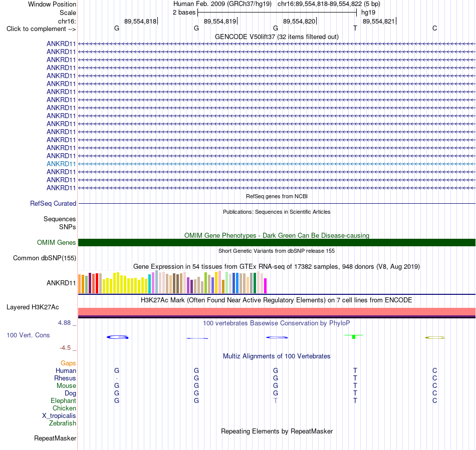Click the PhyloP Basewise Conservation title

pyautogui.click(x=277, y=323)
